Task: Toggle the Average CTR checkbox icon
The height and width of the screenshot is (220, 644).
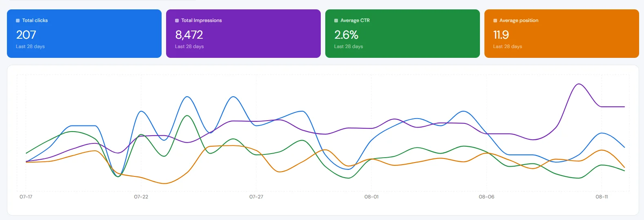Action: click(336, 20)
